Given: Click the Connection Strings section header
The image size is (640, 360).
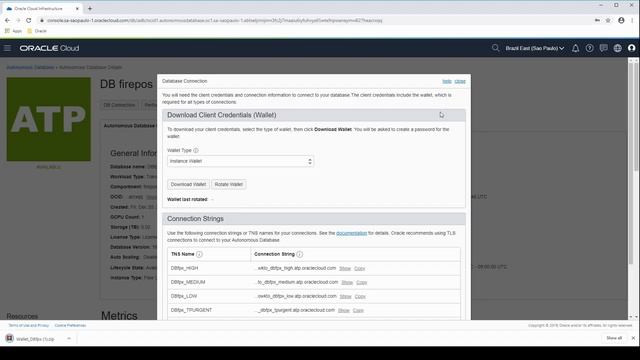Looking at the screenshot, I should 313,219.
